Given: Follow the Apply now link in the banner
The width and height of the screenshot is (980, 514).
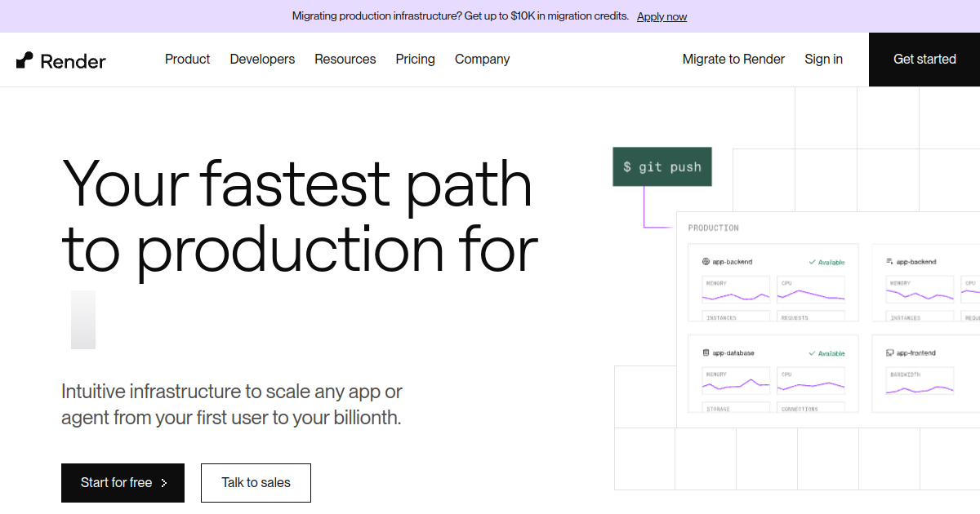Looking at the screenshot, I should pos(661,16).
